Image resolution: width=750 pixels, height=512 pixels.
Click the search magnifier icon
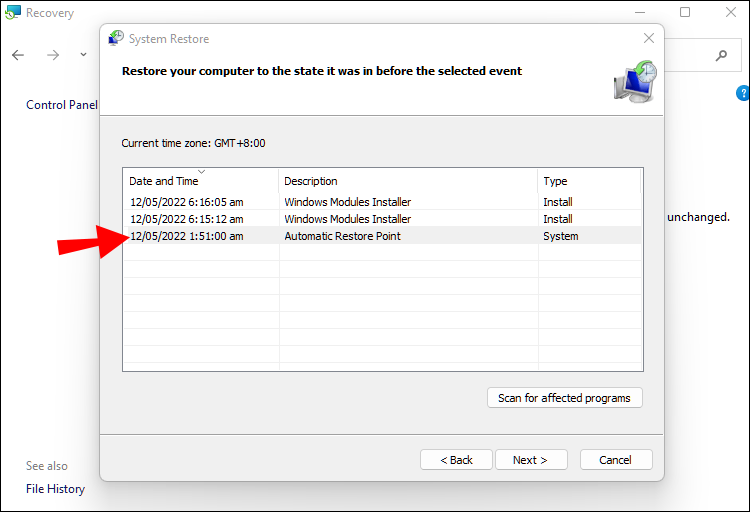click(721, 54)
